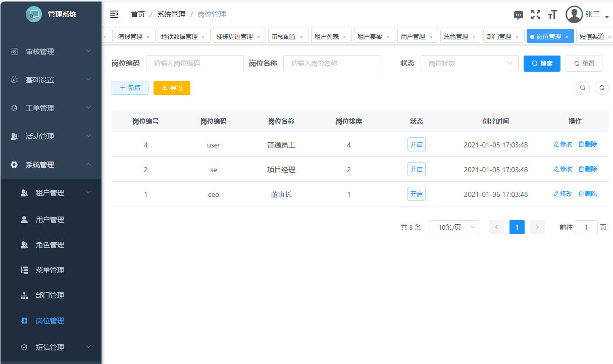Click the 岗位编码 input field
Screen dimensions: 613x364
click(194, 63)
